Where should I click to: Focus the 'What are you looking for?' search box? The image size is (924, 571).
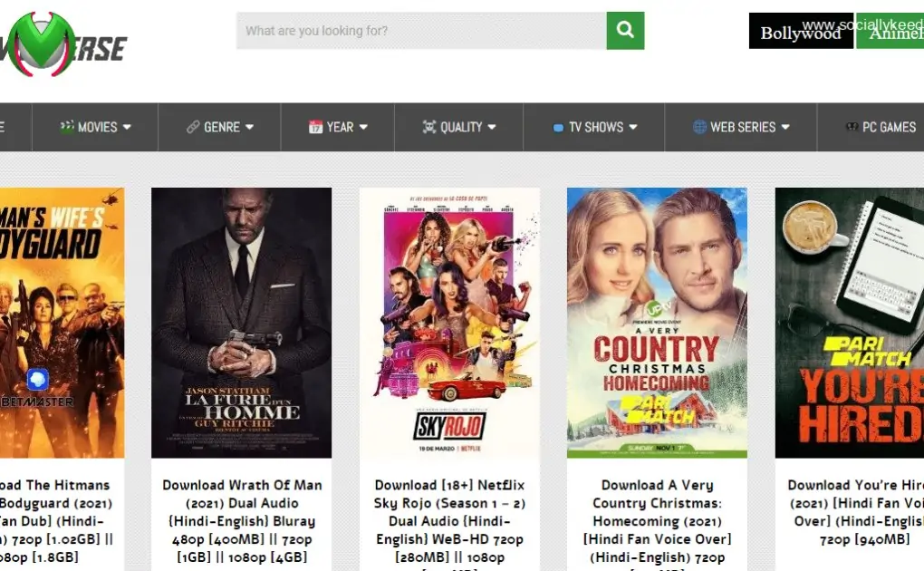[421, 31]
